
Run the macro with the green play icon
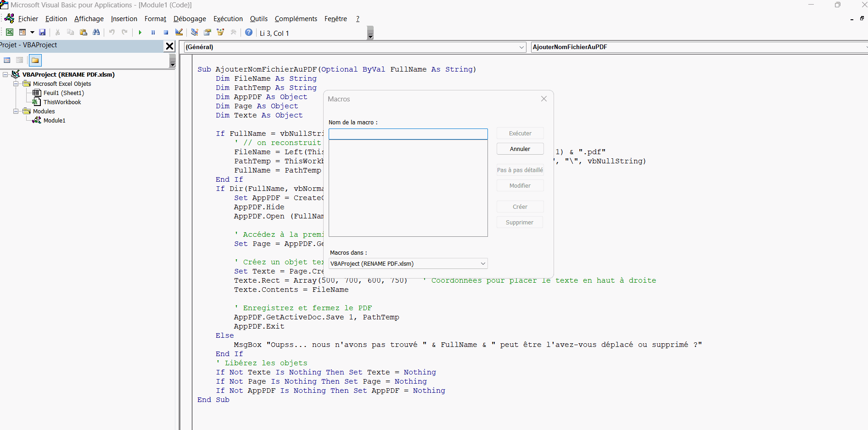click(140, 32)
